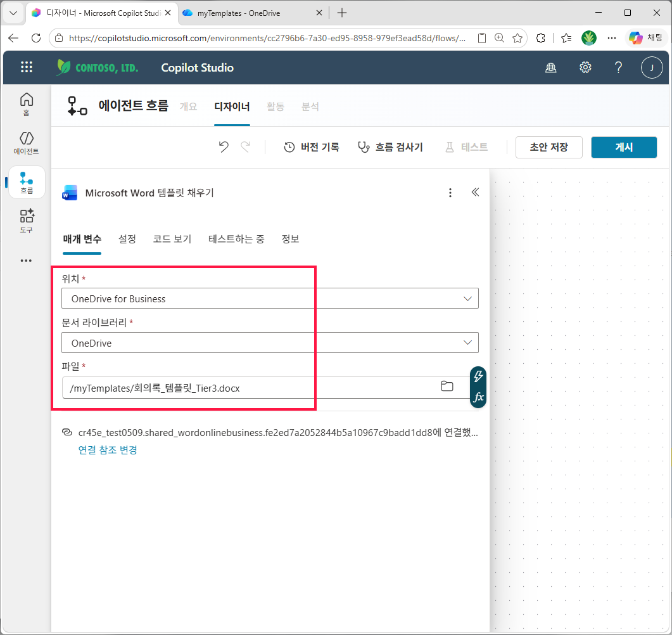672x635 pixels.
Task: Open the favorites list icon
Action: (566, 38)
